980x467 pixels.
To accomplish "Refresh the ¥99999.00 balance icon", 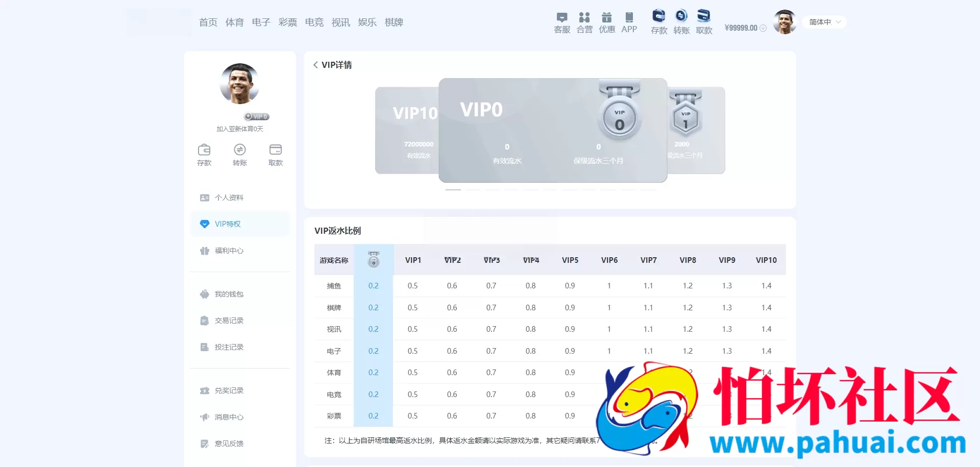I will click(x=763, y=28).
